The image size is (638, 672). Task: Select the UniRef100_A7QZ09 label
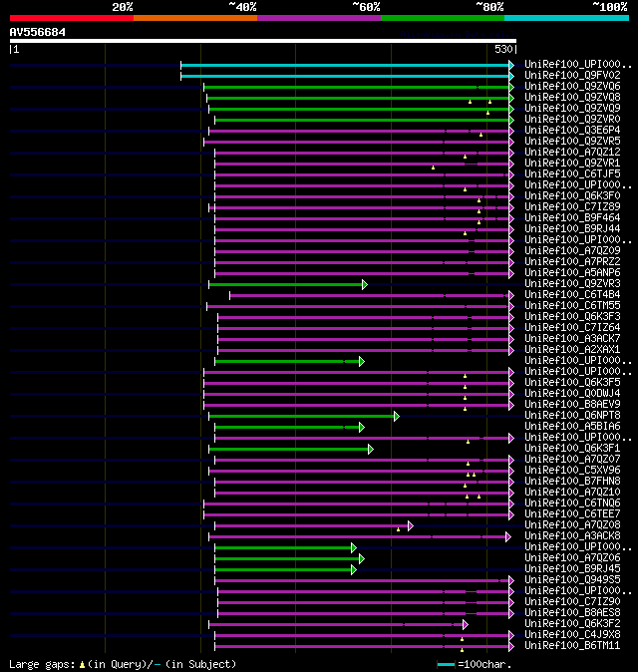pyautogui.click(x=572, y=250)
